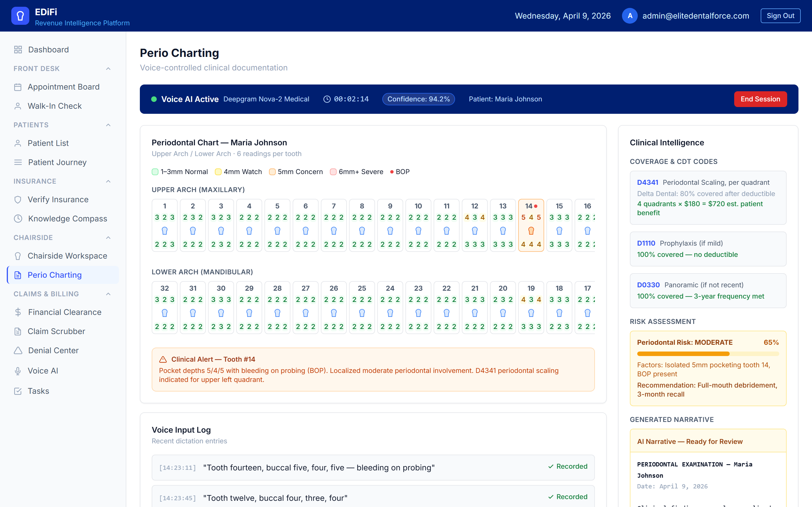This screenshot has height=507, width=812.
Task: Switch to Chairside Workspace
Action: coord(67,255)
